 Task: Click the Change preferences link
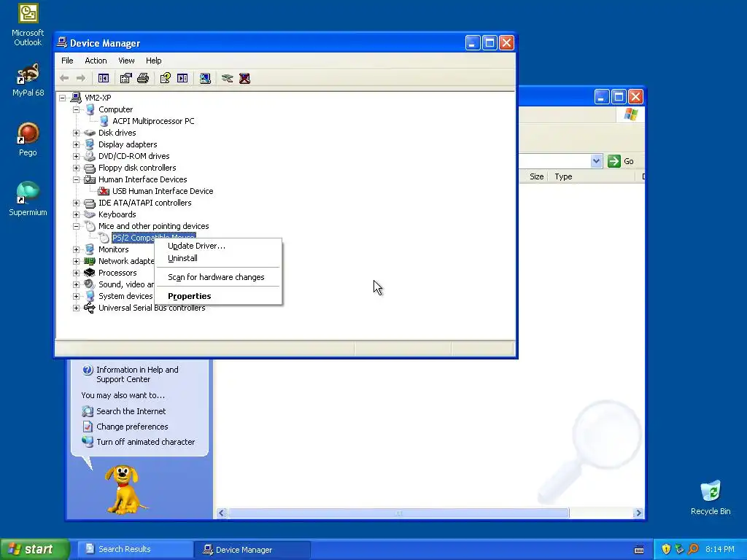(x=132, y=427)
